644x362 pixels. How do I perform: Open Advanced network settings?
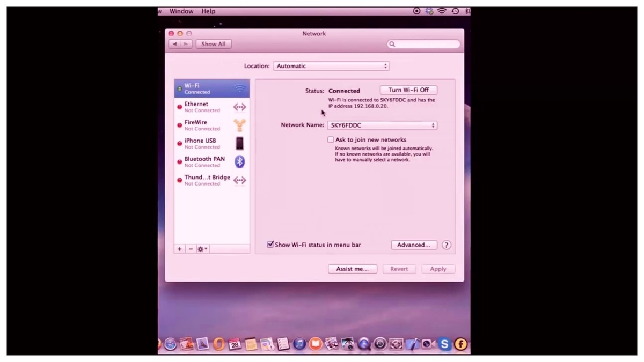pyautogui.click(x=414, y=245)
